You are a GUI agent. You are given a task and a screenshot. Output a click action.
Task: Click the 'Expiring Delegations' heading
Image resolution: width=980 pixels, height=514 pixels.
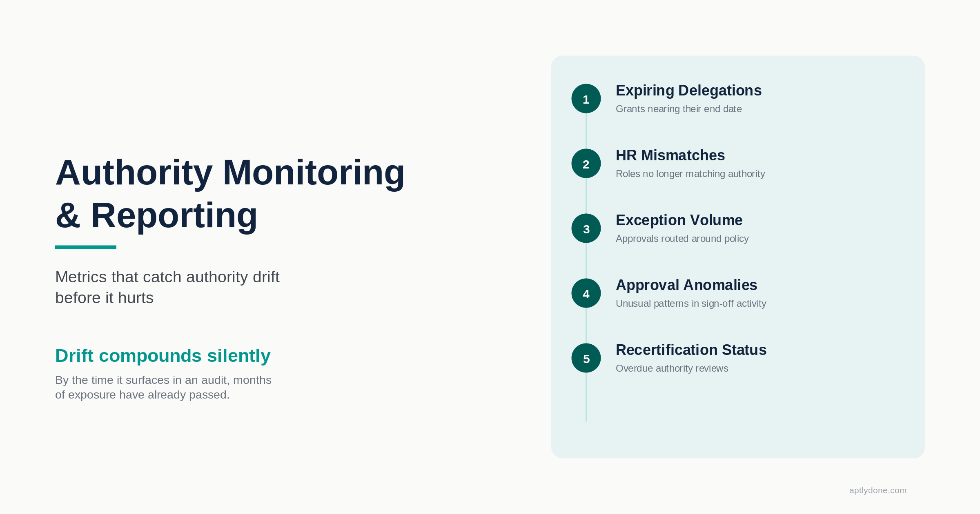pos(688,91)
